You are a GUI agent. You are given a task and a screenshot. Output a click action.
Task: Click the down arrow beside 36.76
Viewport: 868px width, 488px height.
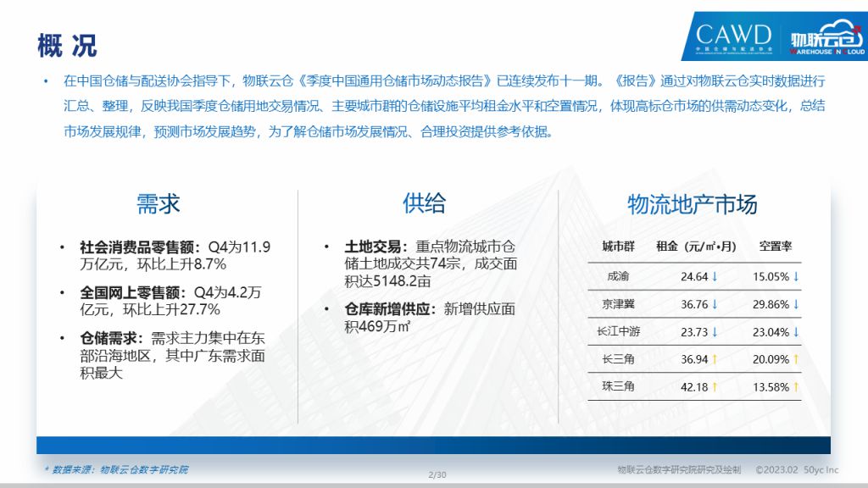(x=715, y=304)
